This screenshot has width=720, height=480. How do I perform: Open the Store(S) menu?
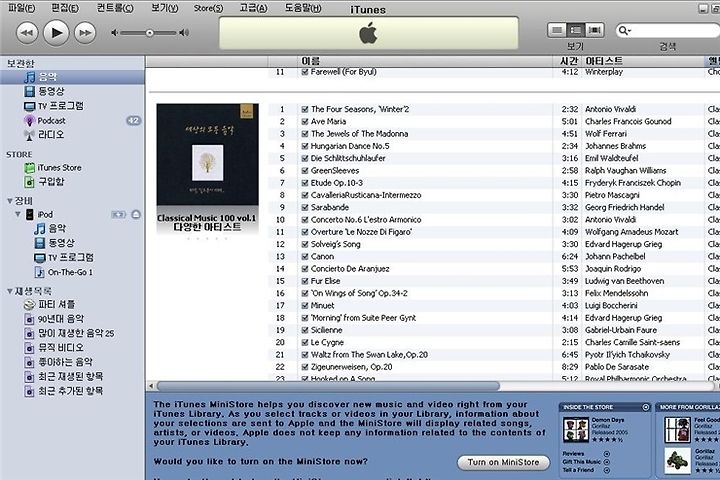coord(208,8)
